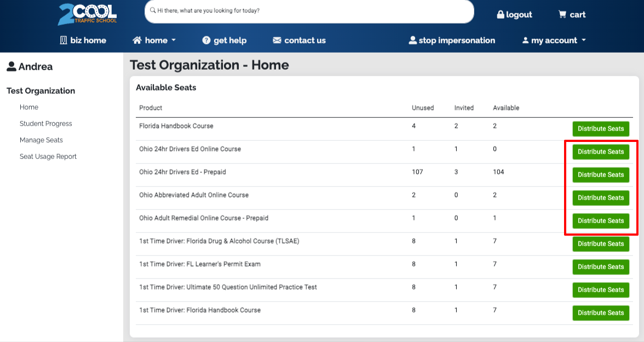Screen dimensions: 644x342
Task: Open the logout link
Action: [514, 14]
